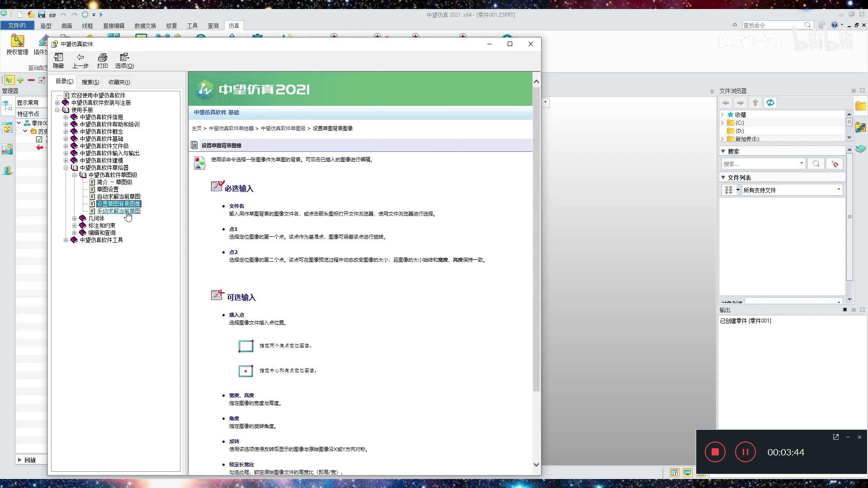Open 简介 - 草图级 help topic

(114, 182)
